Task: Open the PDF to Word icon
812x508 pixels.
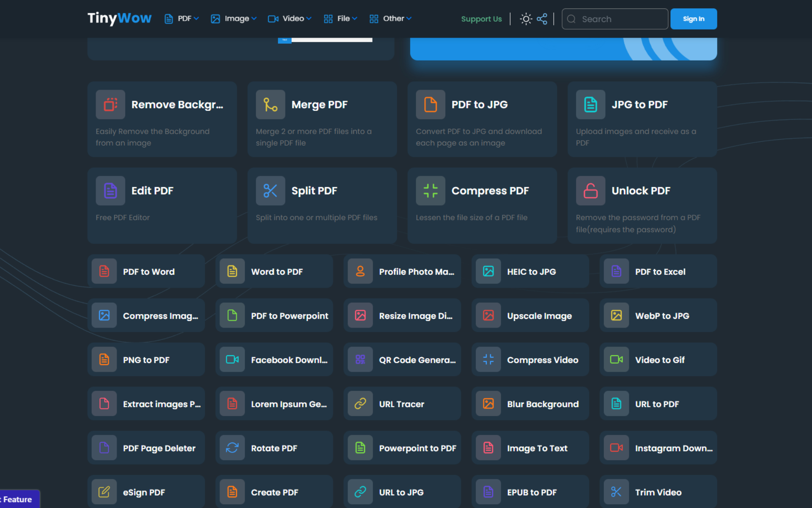Action: tap(104, 271)
